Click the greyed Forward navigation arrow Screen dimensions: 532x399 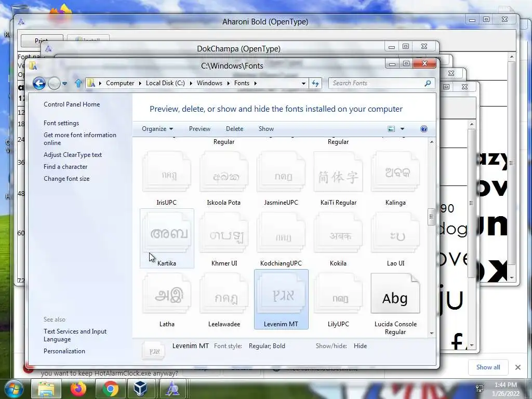(x=54, y=83)
